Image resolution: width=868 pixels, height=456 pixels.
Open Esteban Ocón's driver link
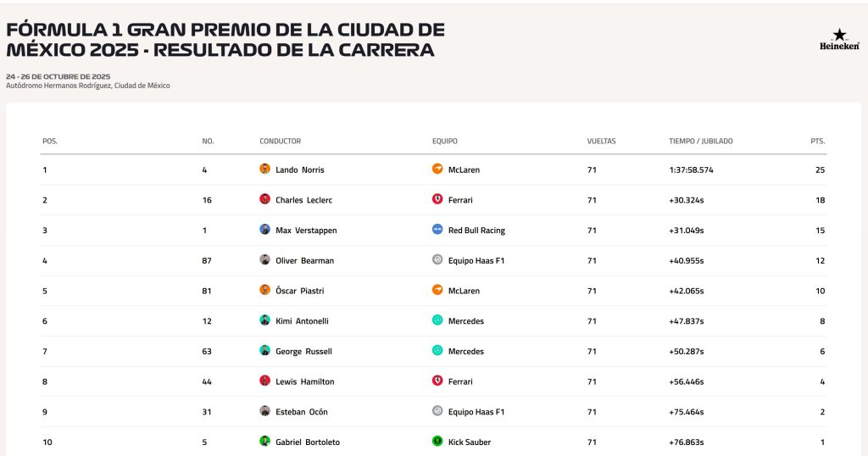(x=301, y=412)
